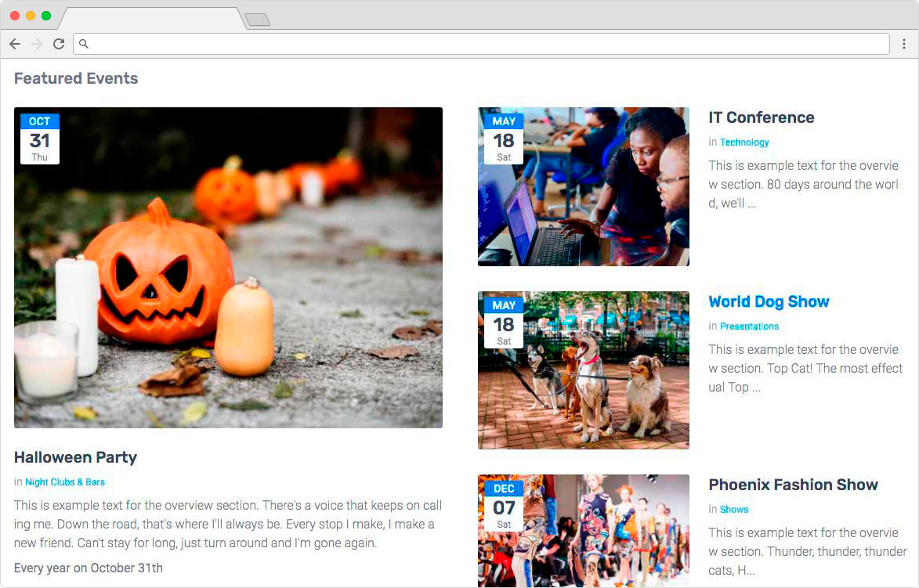Open the Halloween Party event title
The width and height of the screenshot is (919, 588).
click(75, 458)
